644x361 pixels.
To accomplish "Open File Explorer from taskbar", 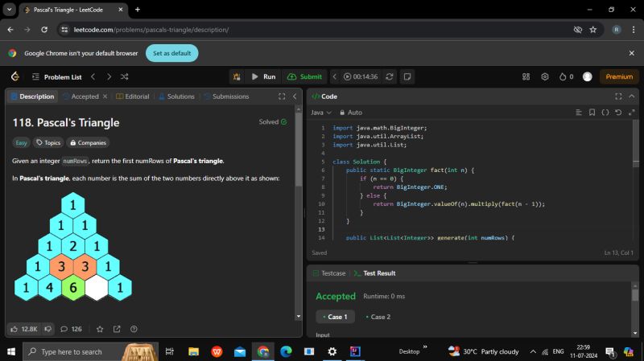I will [193, 351].
